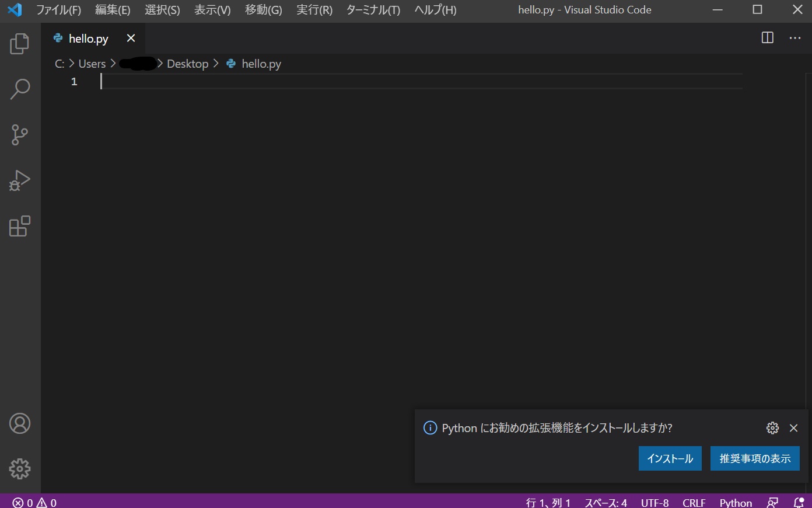Image resolution: width=812 pixels, height=508 pixels.
Task: Open the Search sidebar icon
Action: (x=19, y=89)
